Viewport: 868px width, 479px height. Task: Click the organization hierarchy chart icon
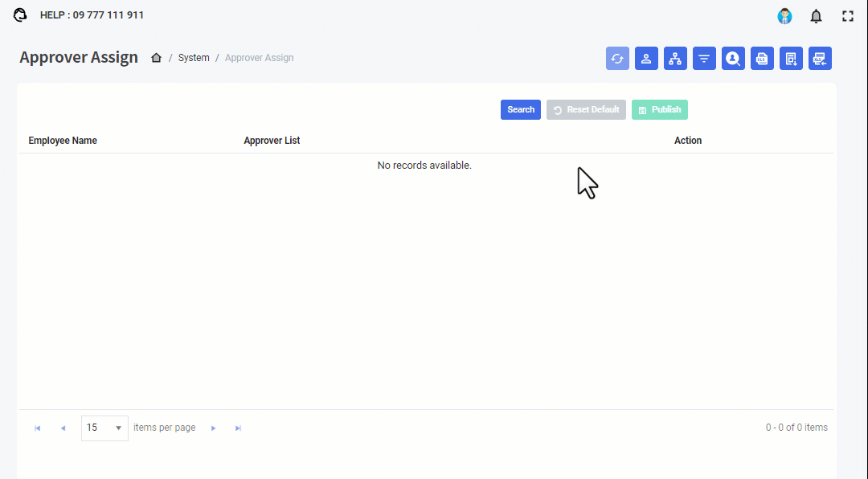[675, 59]
